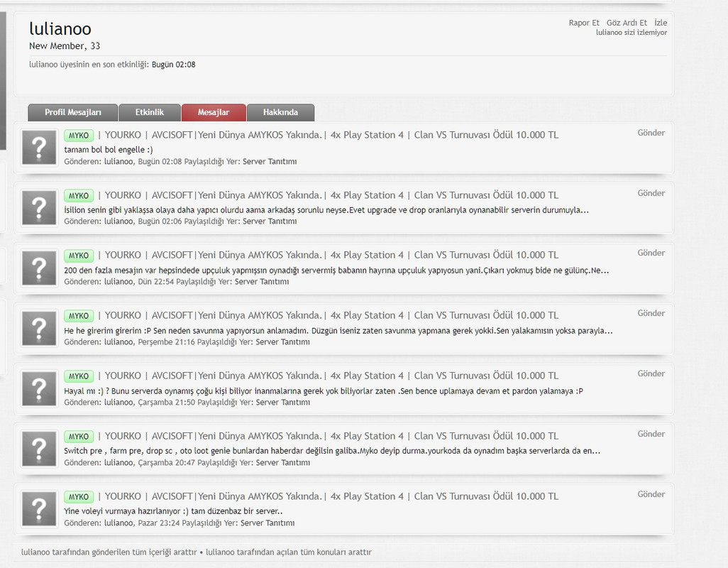
Task: Open avatar of the Pazar 23:24 post
Action: click(x=39, y=509)
